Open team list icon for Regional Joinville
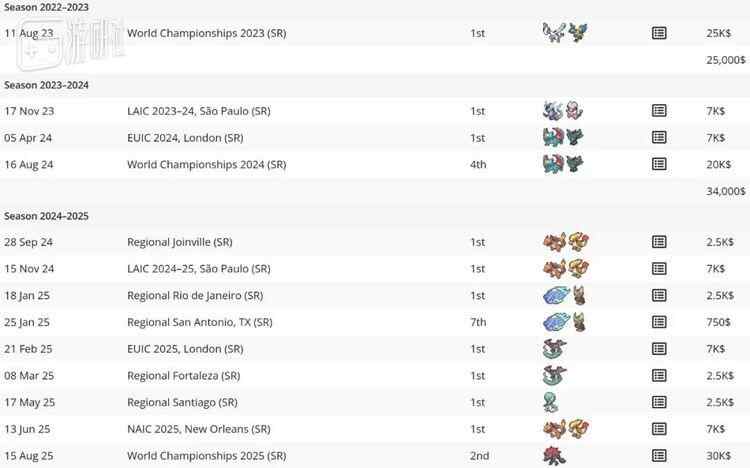The height and width of the screenshot is (468, 750). tap(659, 242)
